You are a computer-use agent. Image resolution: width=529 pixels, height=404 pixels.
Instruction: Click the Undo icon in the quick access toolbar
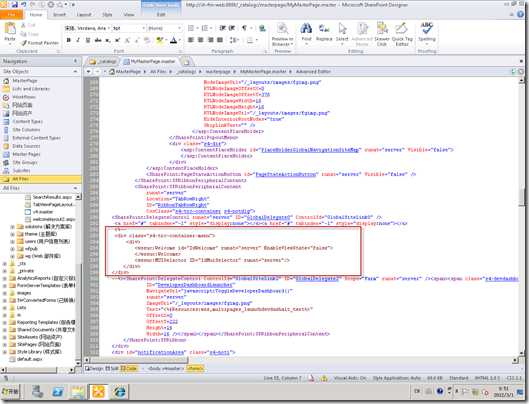[x=24, y=4]
